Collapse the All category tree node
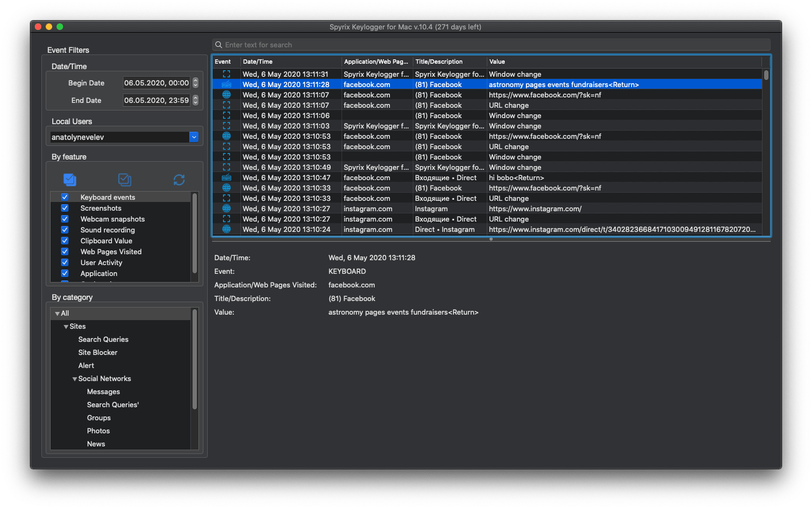812x509 pixels. tap(57, 314)
